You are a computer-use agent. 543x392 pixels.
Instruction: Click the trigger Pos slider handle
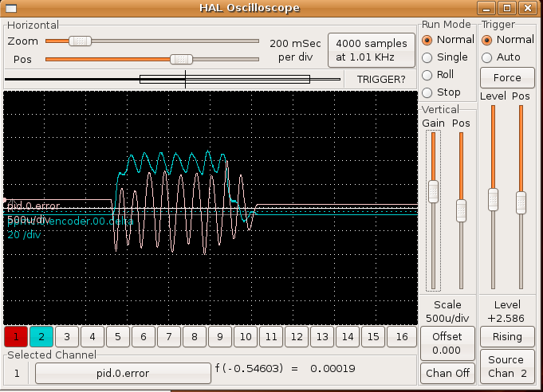point(521,202)
